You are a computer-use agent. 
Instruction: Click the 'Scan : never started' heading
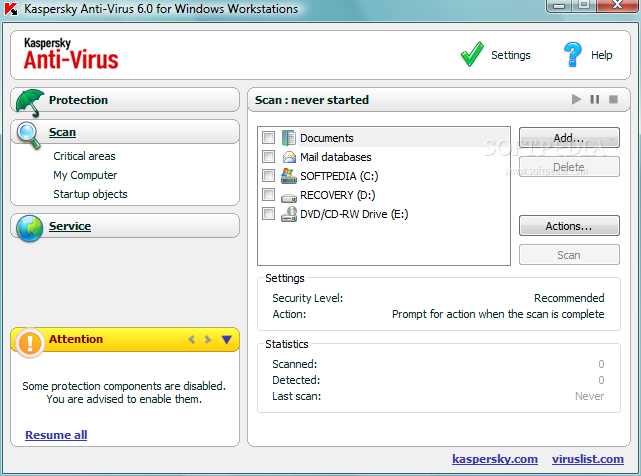pyautogui.click(x=312, y=100)
